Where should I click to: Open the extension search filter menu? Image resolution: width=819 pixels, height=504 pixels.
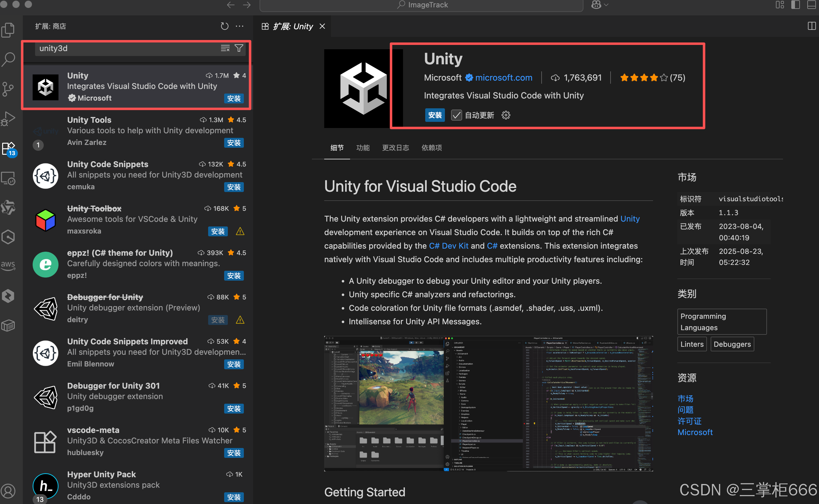tap(239, 48)
